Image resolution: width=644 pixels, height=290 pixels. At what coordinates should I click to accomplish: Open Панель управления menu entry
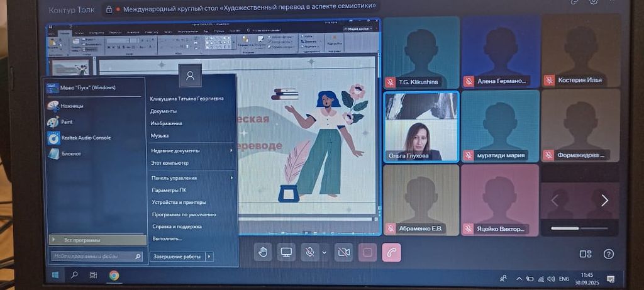tap(174, 178)
